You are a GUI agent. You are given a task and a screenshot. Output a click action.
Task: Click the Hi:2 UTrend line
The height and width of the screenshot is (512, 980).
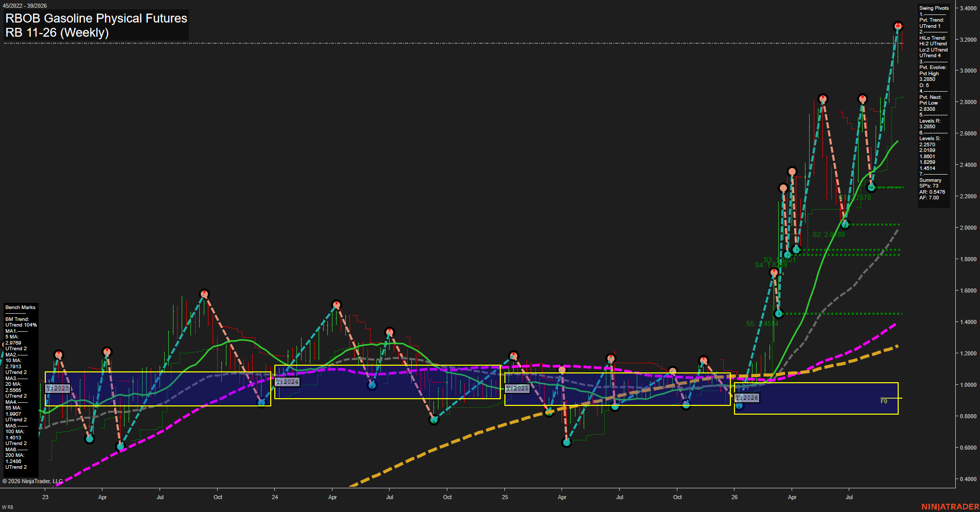coord(933,44)
